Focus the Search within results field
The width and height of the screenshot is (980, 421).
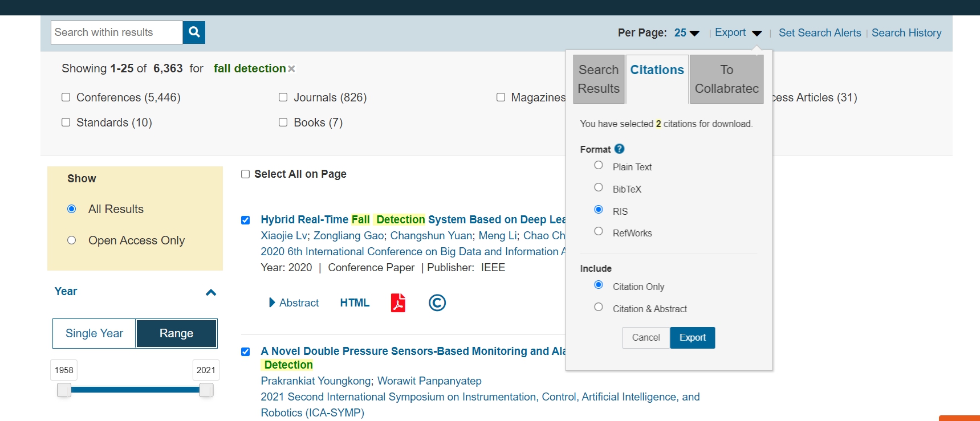pyautogui.click(x=117, y=32)
